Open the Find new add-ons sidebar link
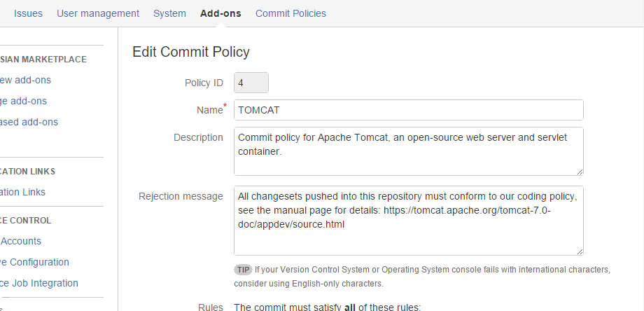The height and width of the screenshot is (311, 644). click(x=26, y=80)
